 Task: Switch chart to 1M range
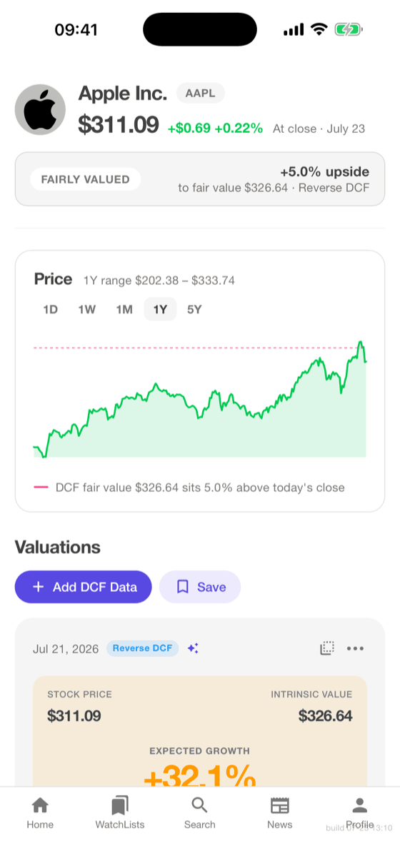tap(124, 309)
